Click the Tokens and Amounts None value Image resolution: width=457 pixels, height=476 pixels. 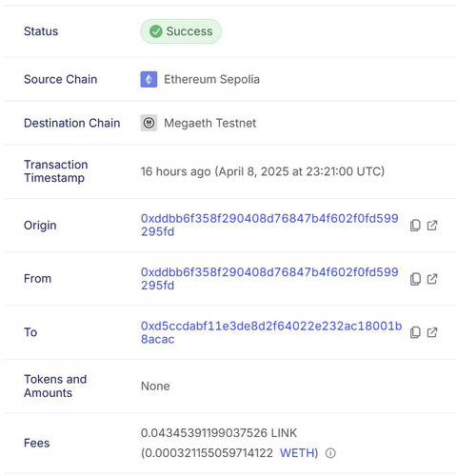click(155, 387)
